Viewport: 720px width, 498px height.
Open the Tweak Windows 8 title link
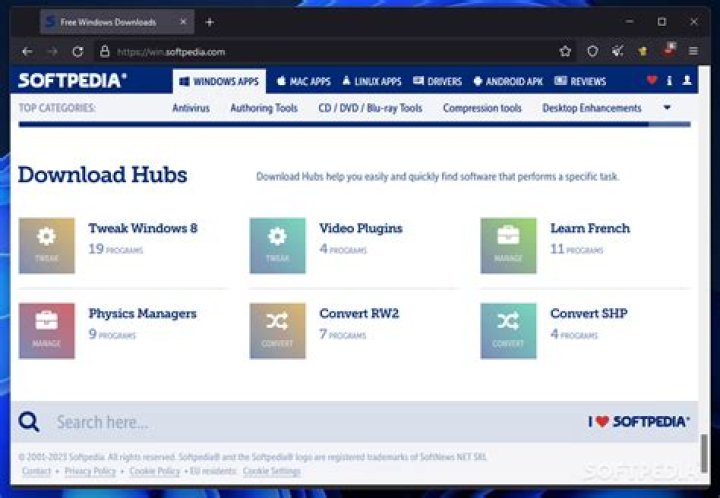point(143,228)
